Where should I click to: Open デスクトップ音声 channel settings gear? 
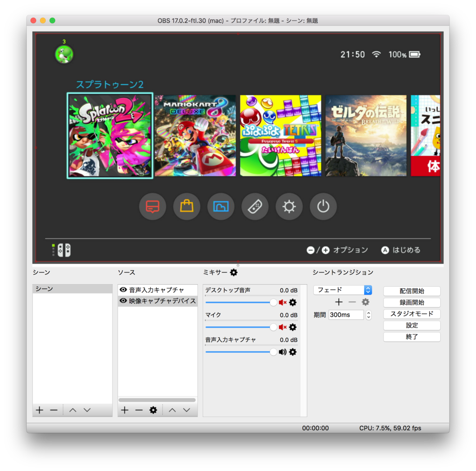[293, 303]
